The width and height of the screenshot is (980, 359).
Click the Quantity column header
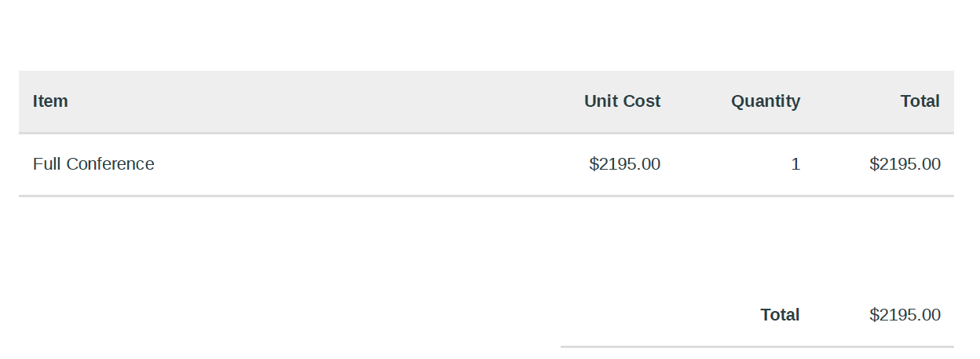point(766,101)
